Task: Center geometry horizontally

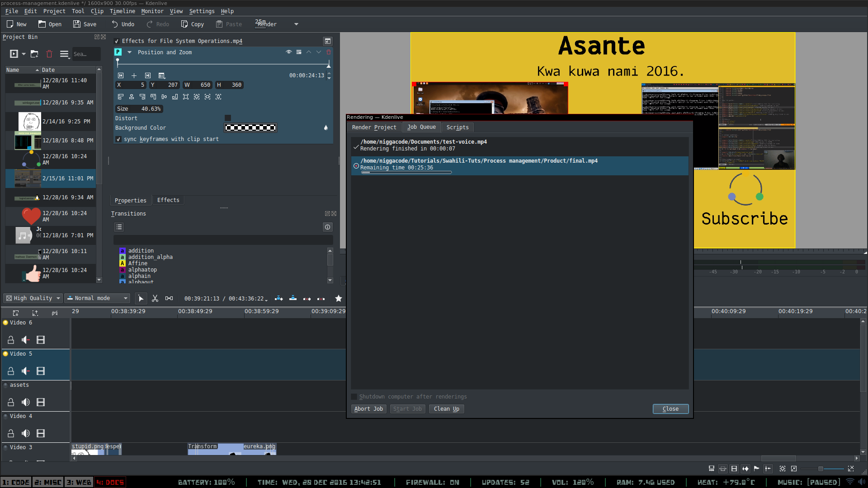Action: (132, 97)
